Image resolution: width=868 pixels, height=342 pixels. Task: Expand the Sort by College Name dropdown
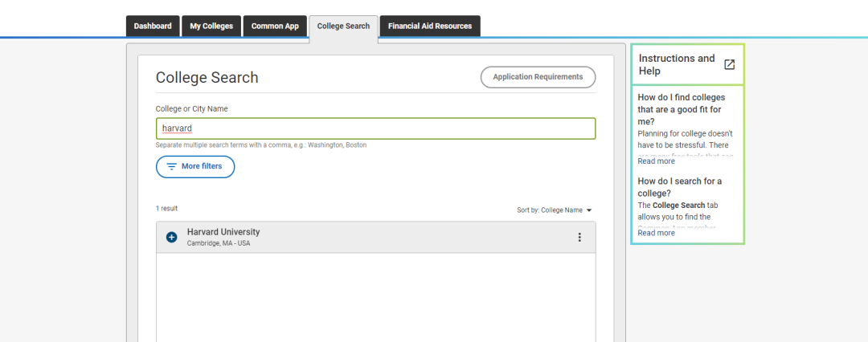554,210
